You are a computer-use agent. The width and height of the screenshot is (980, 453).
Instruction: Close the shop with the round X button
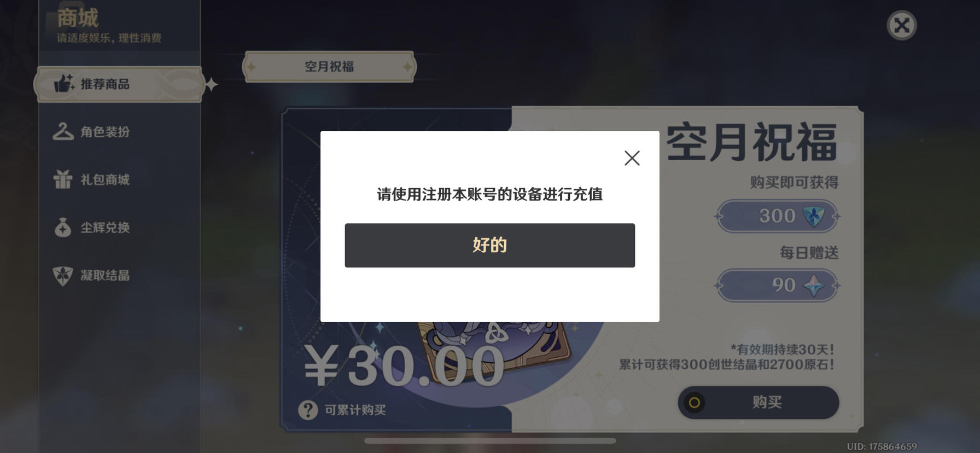pyautogui.click(x=901, y=25)
